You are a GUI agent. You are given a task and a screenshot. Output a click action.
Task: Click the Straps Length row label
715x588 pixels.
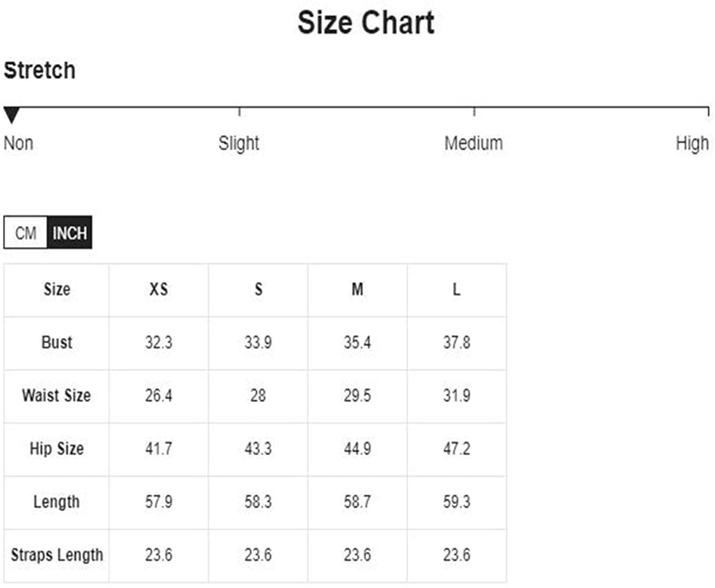point(57,555)
